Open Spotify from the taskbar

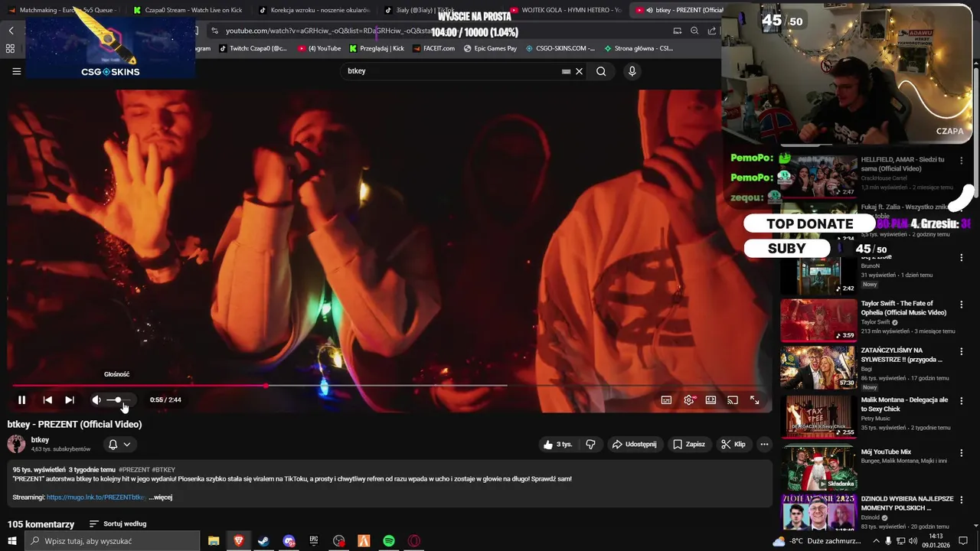point(389,541)
